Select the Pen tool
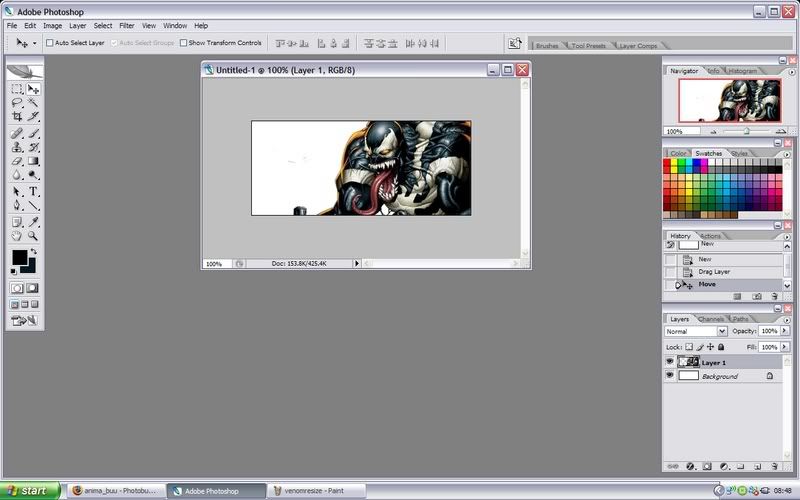This screenshot has height=500, width=800. tap(17, 206)
